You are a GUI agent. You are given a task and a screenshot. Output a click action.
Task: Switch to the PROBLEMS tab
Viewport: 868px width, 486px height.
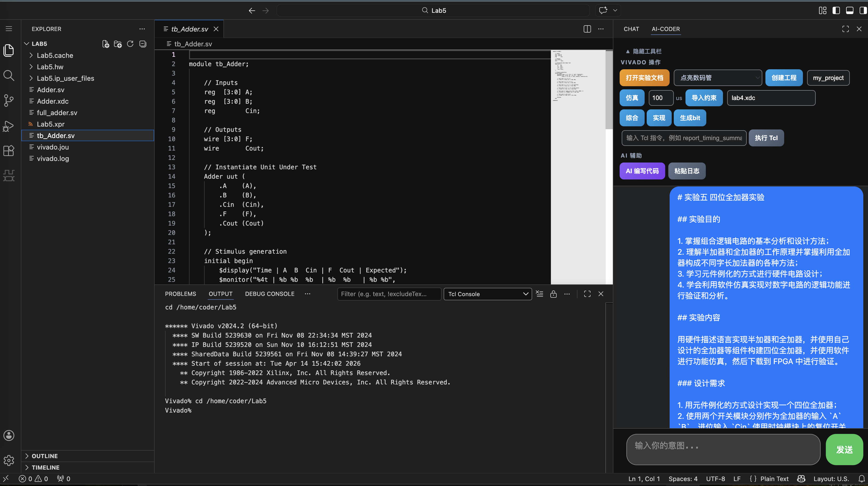pyautogui.click(x=180, y=294)
